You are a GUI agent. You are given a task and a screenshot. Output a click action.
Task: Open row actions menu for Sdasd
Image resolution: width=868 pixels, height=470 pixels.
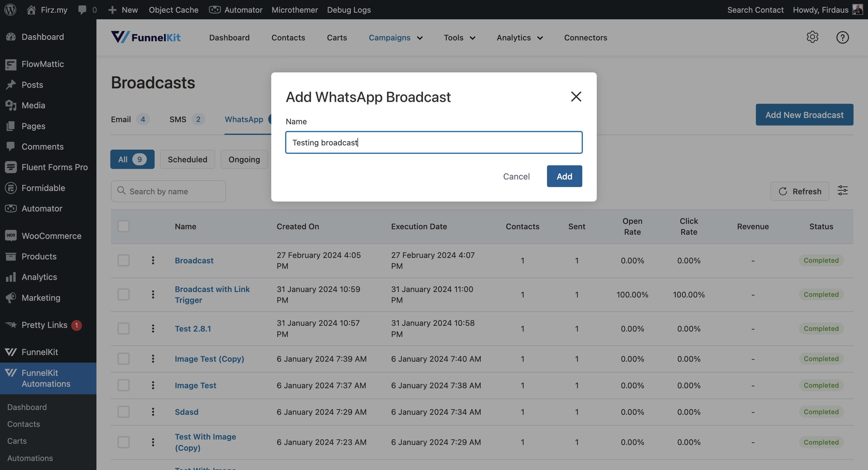pyautogui.click(x=153, y=412)
